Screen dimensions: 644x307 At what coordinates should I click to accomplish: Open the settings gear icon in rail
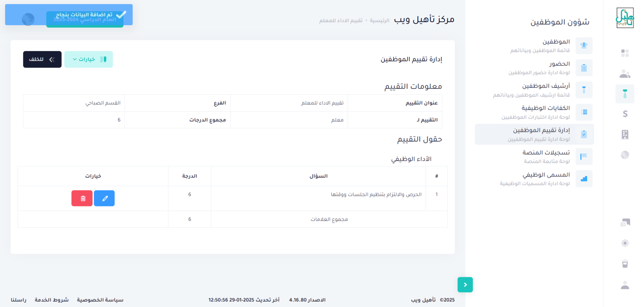(625, 243)
